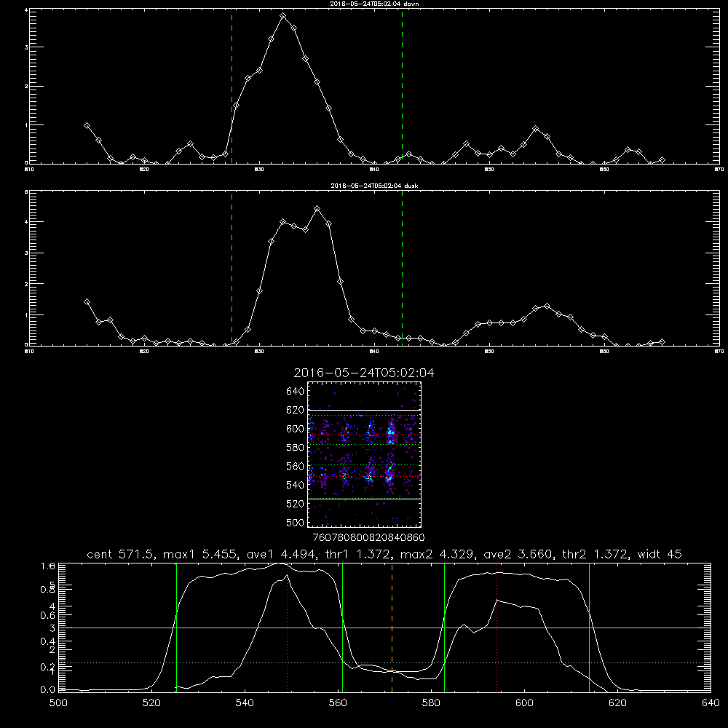Click the 'ave2 3.660' statistic

coord(518,554)
